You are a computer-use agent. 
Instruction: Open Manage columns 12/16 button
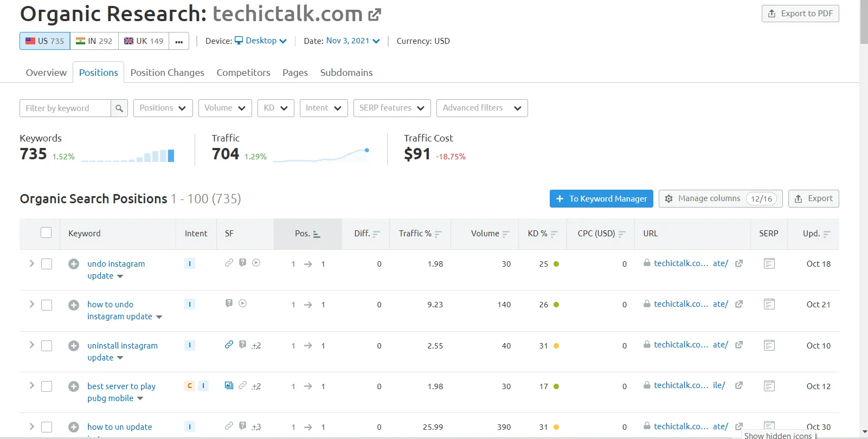(721, 198)
